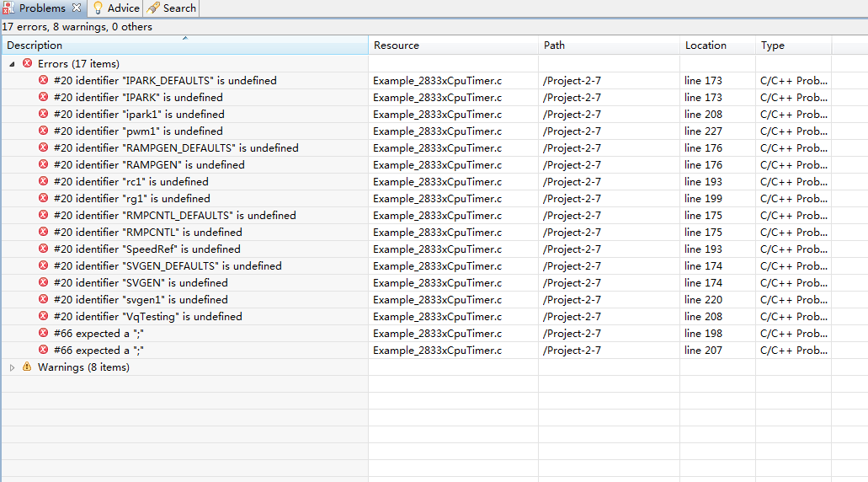Sort by the Resource column header
Image resolution: width=868 pixels, height=482 pixels.
click(x=454, y=46)
